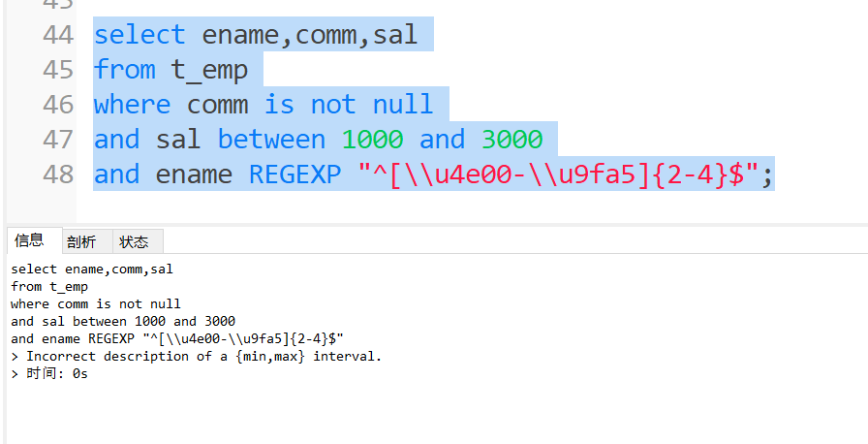Click line number 46 in gutter
868x444 pixels.
pos(58,105)
